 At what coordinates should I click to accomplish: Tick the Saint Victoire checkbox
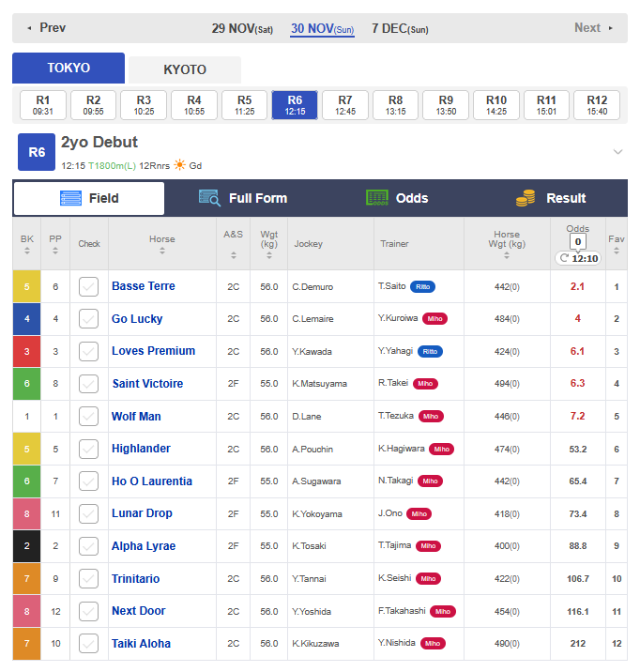[88, 384]
